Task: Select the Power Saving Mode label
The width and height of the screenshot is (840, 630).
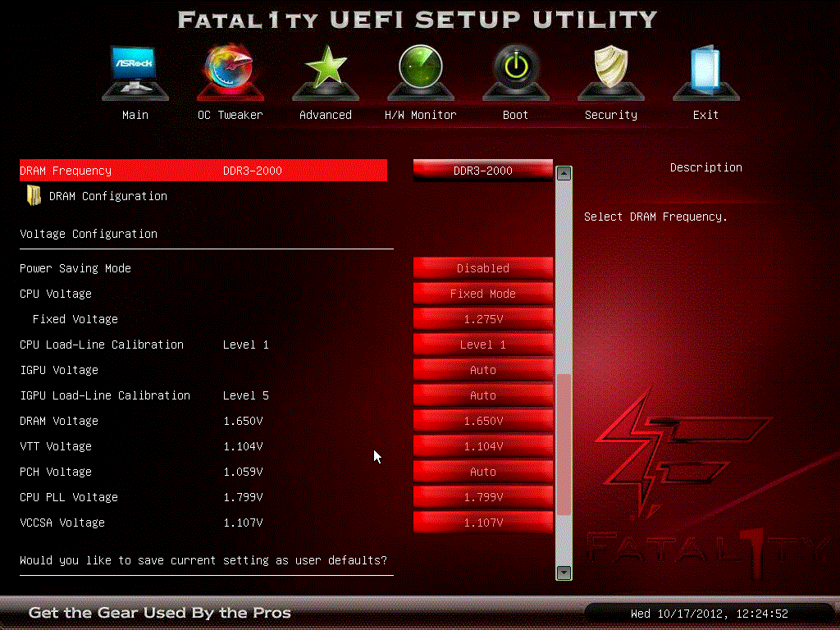Action: 75,268
